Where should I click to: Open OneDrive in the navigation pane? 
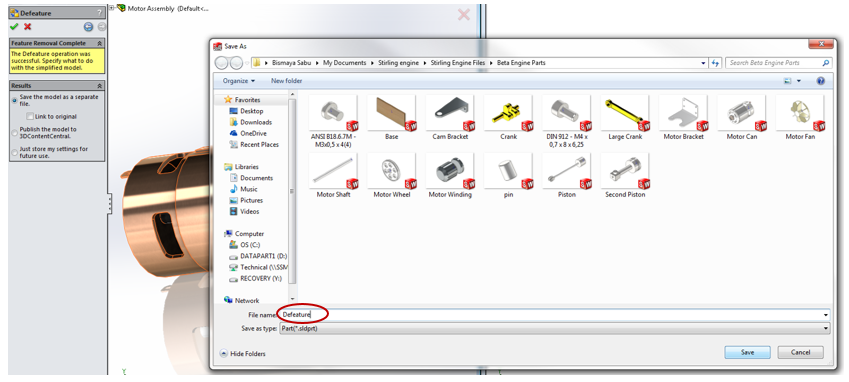coord(247,133)
